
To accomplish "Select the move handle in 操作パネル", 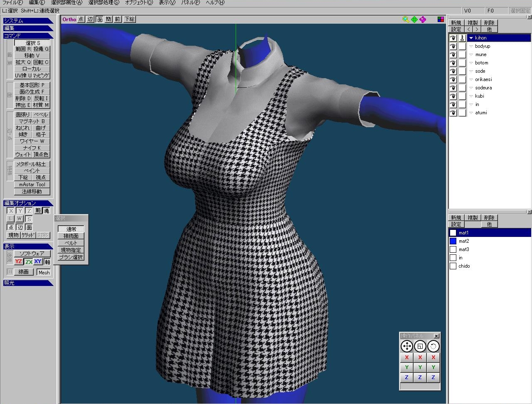I will pyautogui.click(x=406, y=346).
